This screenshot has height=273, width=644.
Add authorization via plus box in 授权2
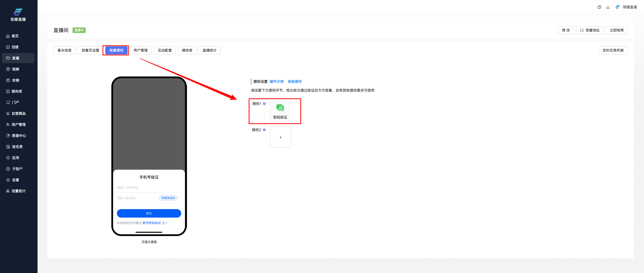(280, 137)
